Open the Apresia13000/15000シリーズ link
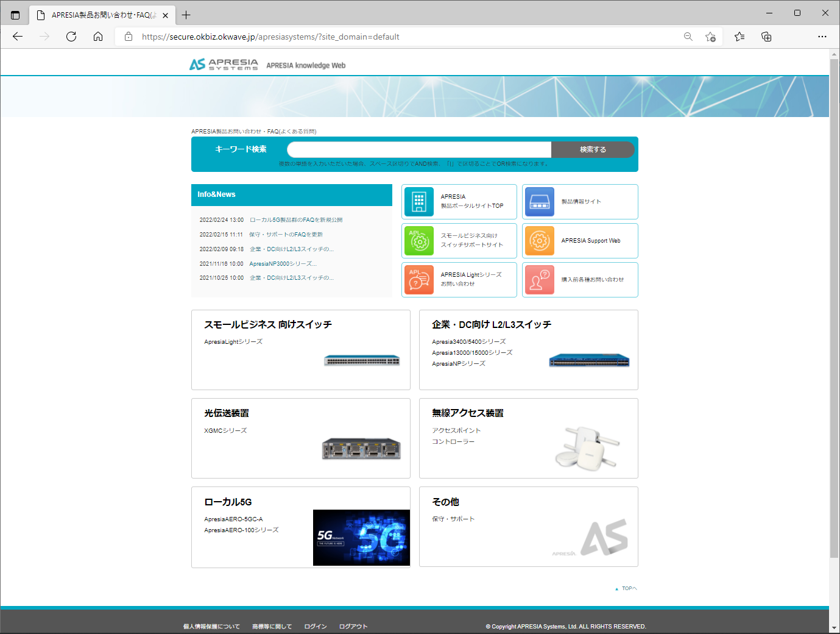The image size is (840, 634). point(472,353)
